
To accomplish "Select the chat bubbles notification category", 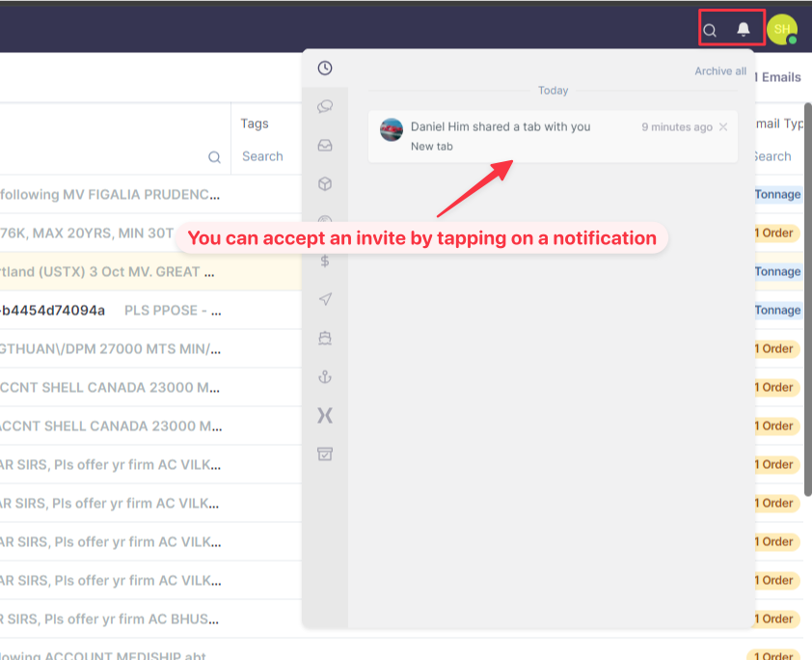I will 325,106.
